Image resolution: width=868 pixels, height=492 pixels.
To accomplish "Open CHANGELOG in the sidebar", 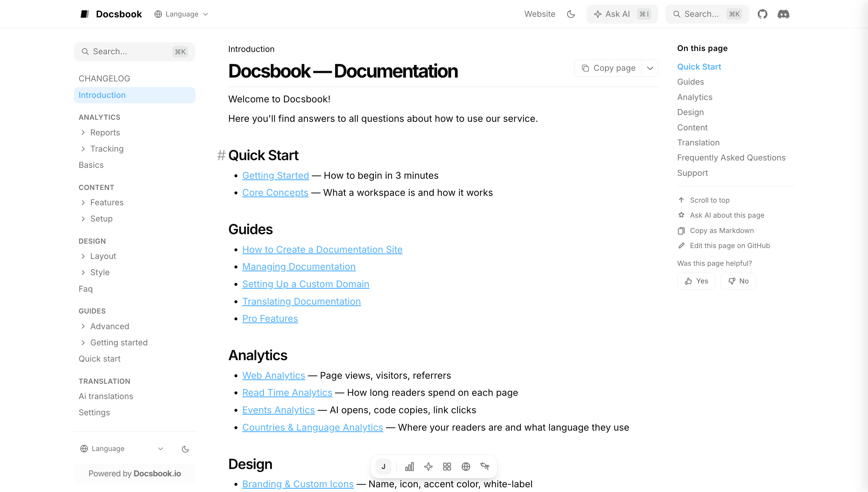I will 105,78.
